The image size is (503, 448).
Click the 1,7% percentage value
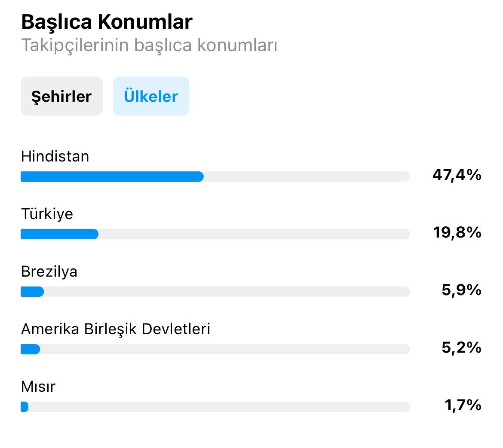click(x=463, y=405)
